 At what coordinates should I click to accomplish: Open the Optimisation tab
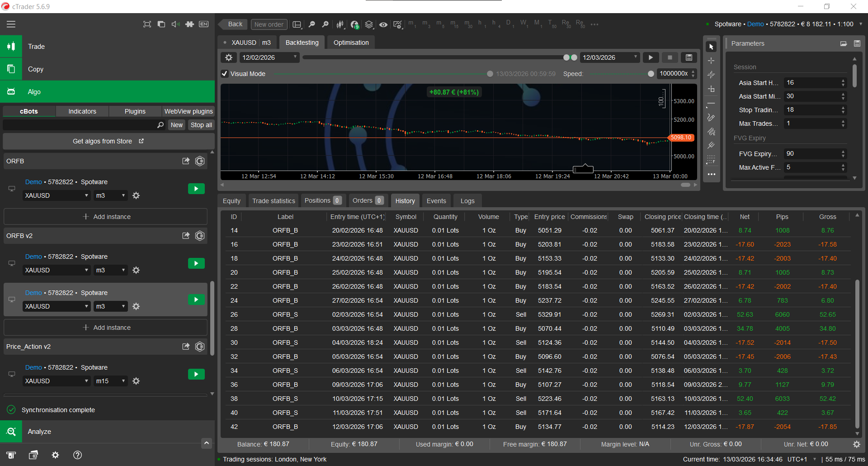351,43
